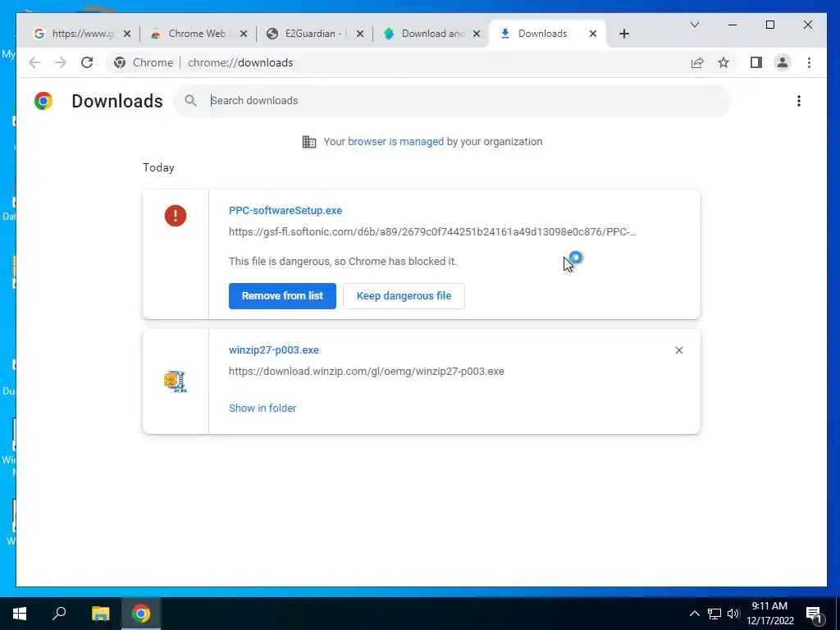Click Remove from list button

[x=282, y=295]
